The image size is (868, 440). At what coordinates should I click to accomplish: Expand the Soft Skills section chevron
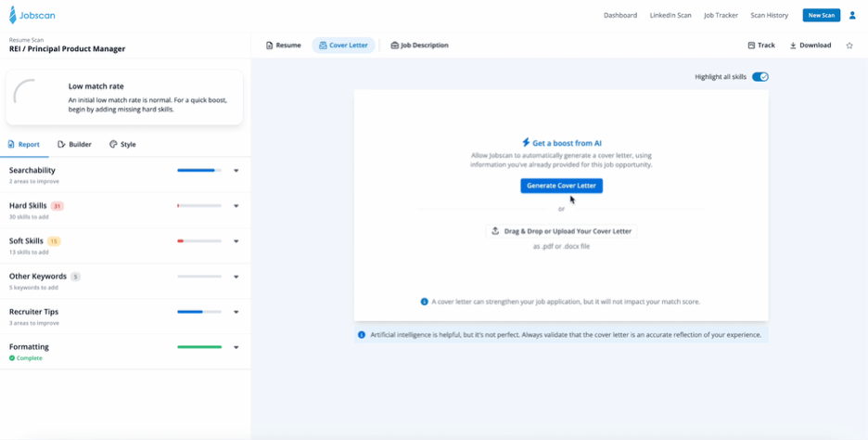236,241
